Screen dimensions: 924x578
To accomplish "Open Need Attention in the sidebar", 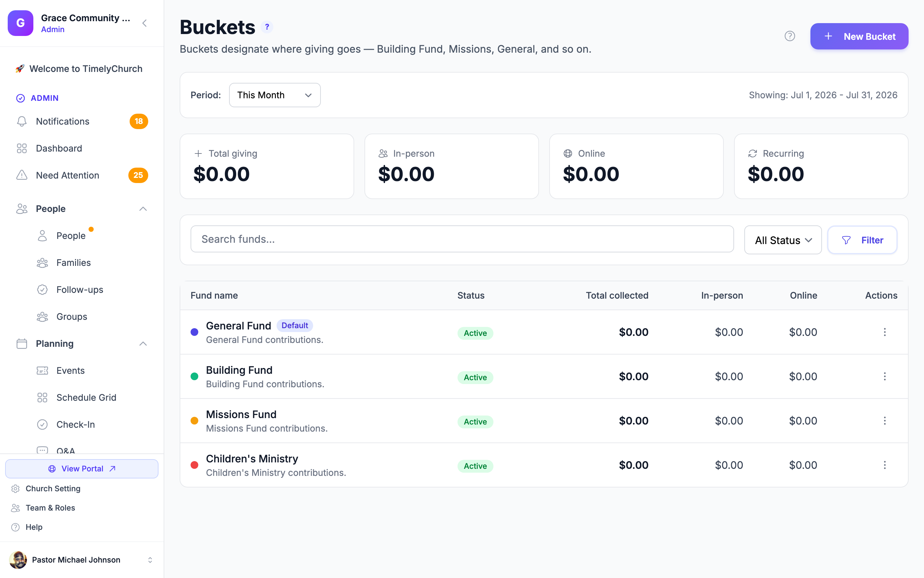I will (82, 175).
